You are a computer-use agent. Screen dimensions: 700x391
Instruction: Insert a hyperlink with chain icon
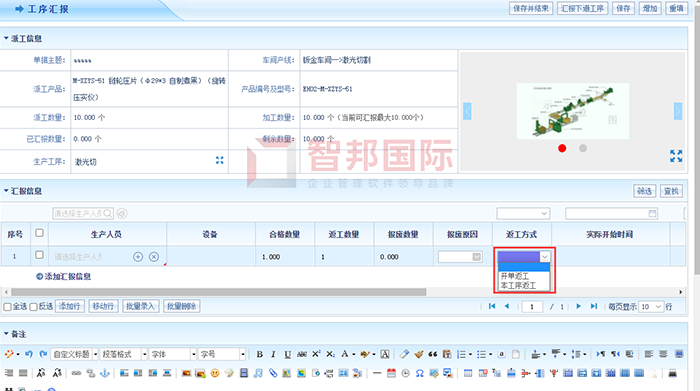tap(76, 373)
